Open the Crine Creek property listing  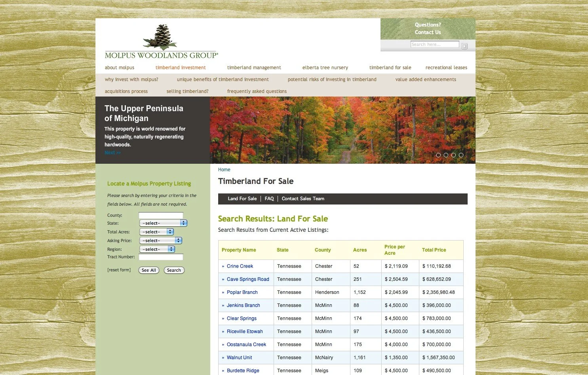click(x=240, y=266)
